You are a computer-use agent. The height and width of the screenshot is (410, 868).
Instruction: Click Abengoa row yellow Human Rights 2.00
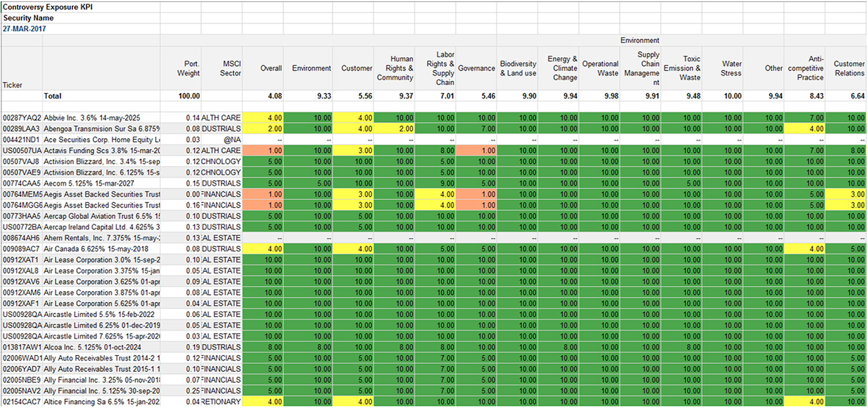[x=395, y=129]
